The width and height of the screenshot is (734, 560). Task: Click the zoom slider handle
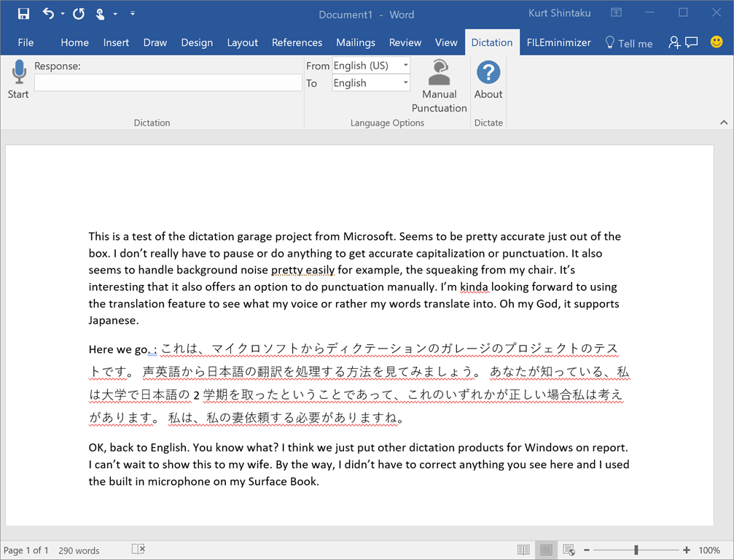pyautogui.click(x=636, y=550)
